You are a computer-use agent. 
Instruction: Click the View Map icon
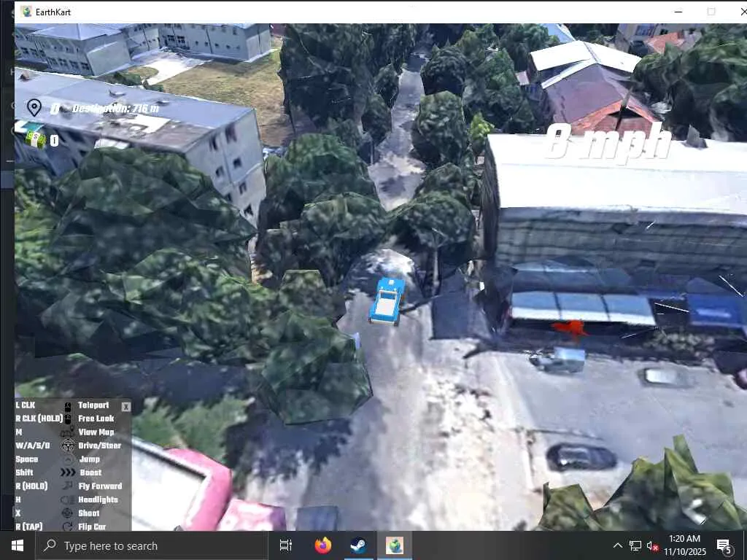[x=68, y=432]
